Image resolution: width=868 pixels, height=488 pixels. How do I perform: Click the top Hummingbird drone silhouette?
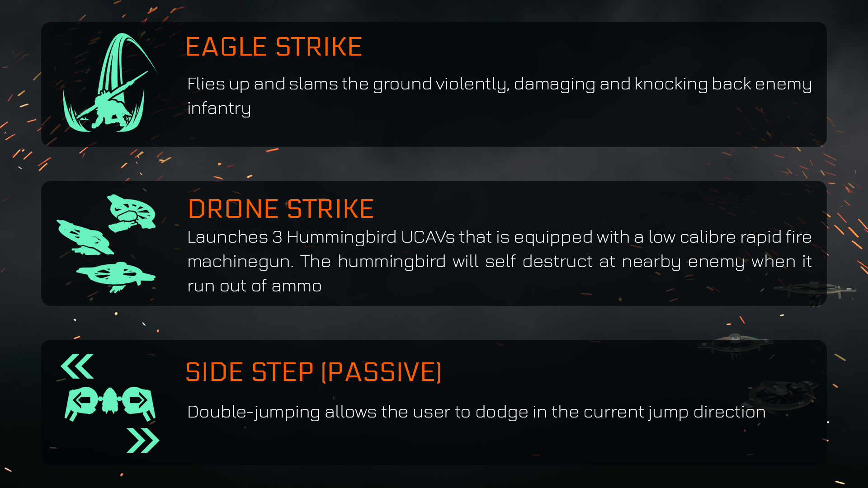pos(132,213)
